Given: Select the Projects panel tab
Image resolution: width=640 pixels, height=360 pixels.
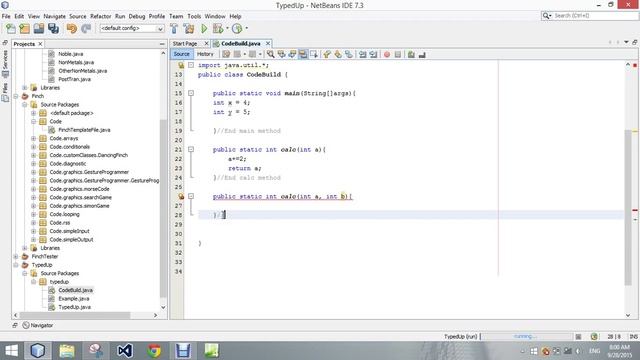Looking at the screenshot, I should click(x=24, y=44).
